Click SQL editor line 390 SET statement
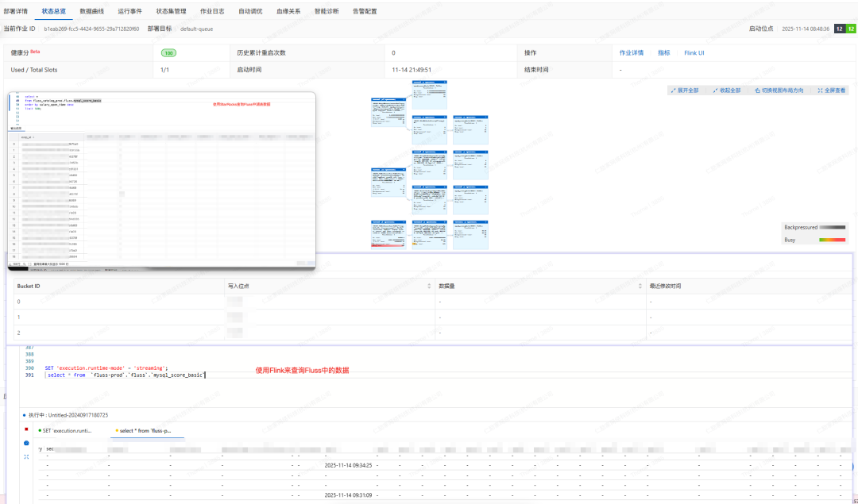The width and height of the screenshot is (858, 504). pyautogui.click(x=106, y=368)
